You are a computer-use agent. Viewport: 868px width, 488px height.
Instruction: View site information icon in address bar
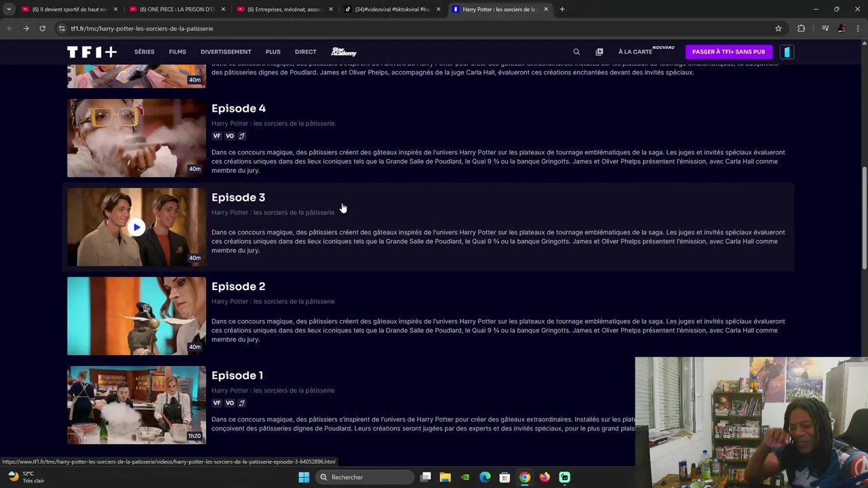coord(62,28)
